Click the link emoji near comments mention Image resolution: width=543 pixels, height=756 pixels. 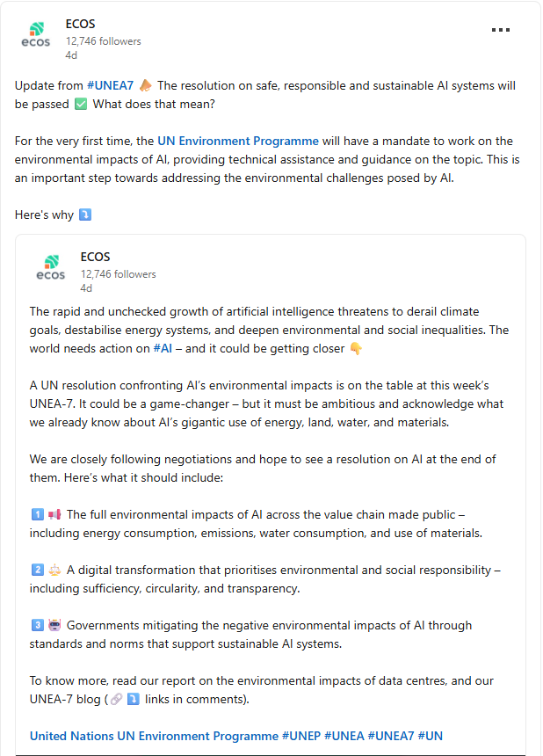119,699
